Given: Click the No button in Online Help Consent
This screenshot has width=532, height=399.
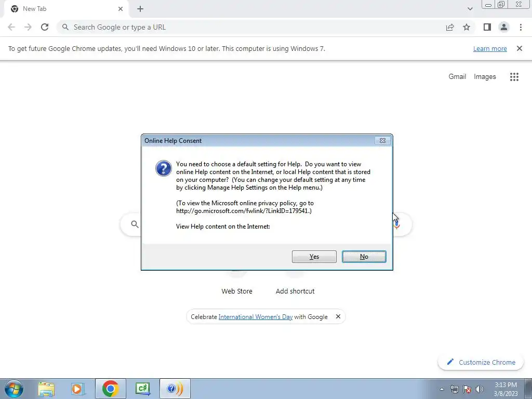Looking at the screenshot, I should pyautogui.click(x=364, y=257).
